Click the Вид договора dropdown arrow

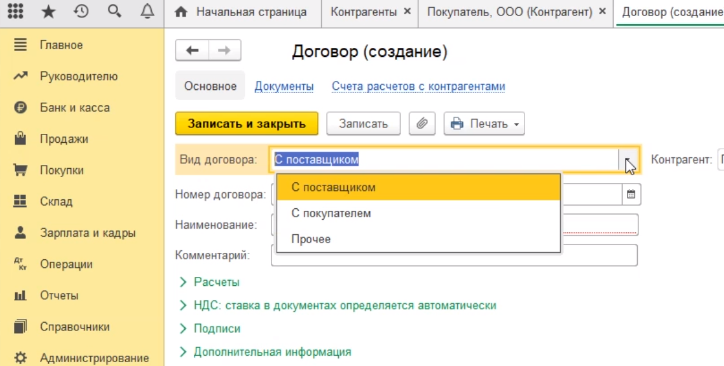(x=628, y=160)
